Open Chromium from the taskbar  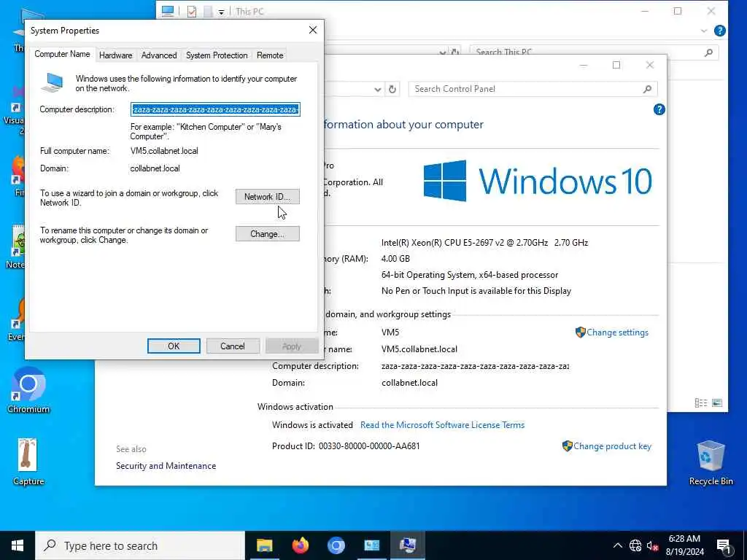[336, 545]
